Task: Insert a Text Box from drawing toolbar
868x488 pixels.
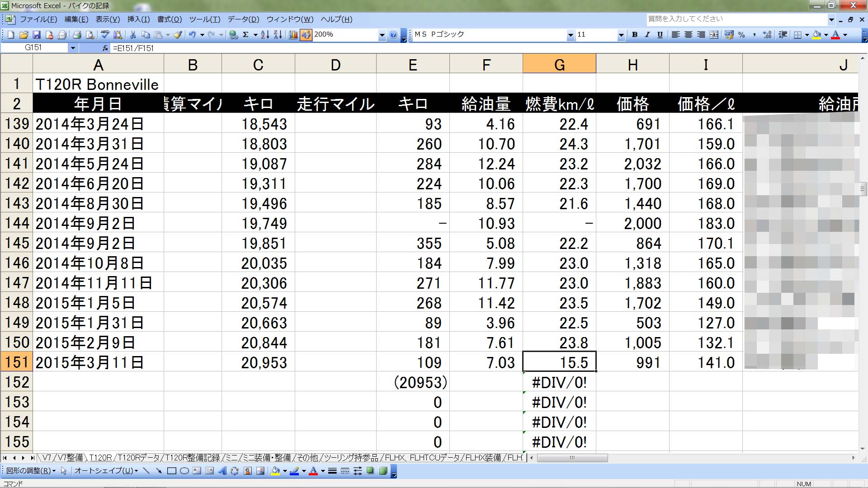Action: click(x=197, y=471)
